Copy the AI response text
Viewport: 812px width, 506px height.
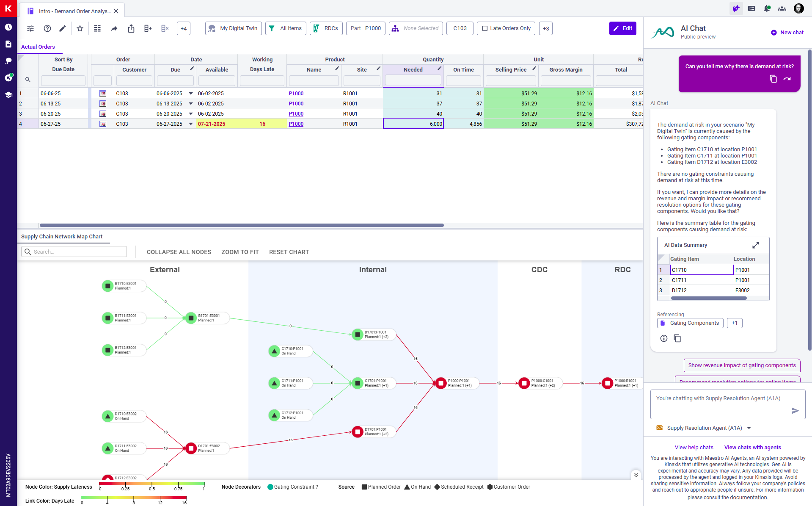tap(677, 338)
